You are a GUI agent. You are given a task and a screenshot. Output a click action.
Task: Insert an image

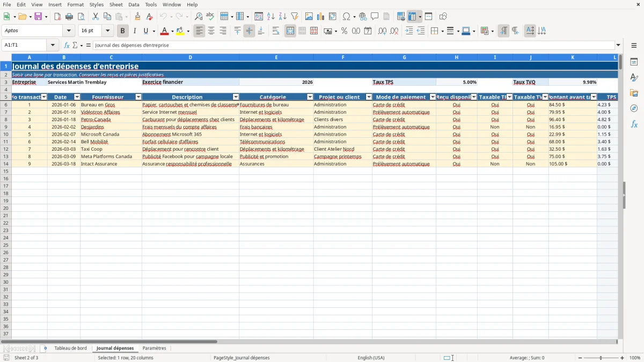coord(309,17)
